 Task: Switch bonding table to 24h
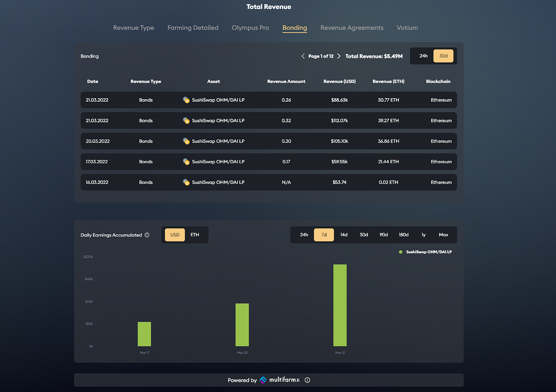pyautogui.click(x=423, y=56)
